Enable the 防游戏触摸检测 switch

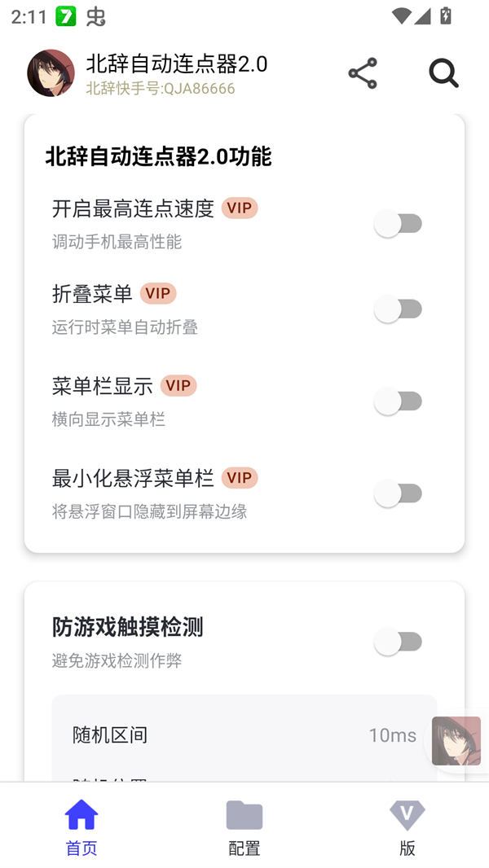coord(398,642)
